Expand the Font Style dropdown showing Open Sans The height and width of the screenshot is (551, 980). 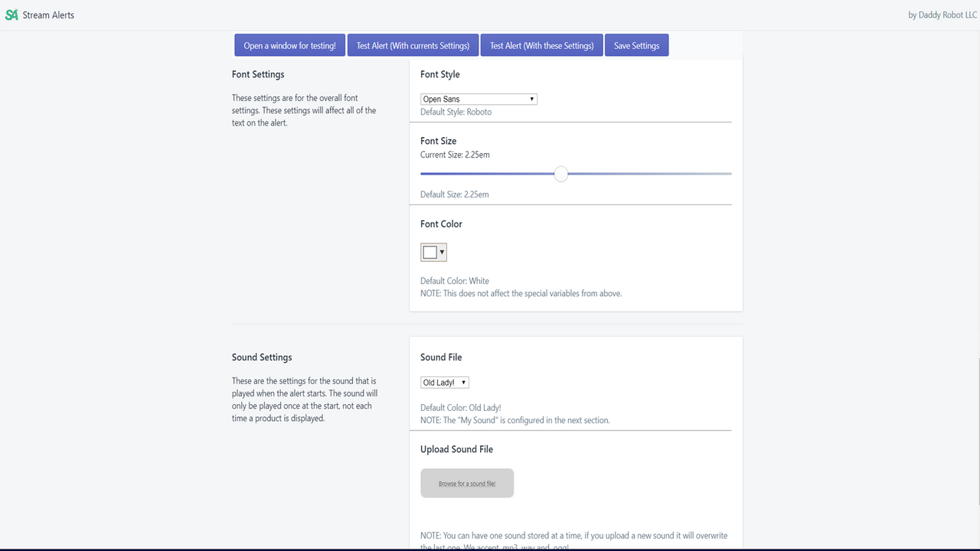click(x=479, y=99)
